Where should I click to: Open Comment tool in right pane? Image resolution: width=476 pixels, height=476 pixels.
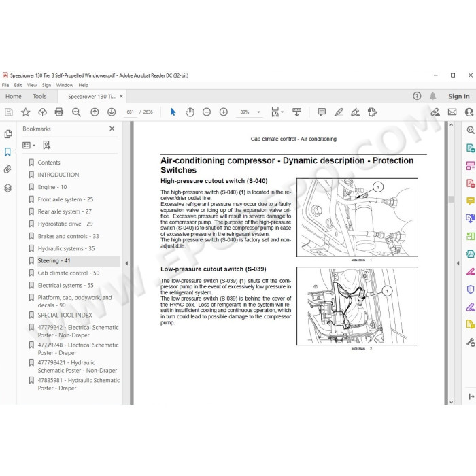click(x=471, y=201)
